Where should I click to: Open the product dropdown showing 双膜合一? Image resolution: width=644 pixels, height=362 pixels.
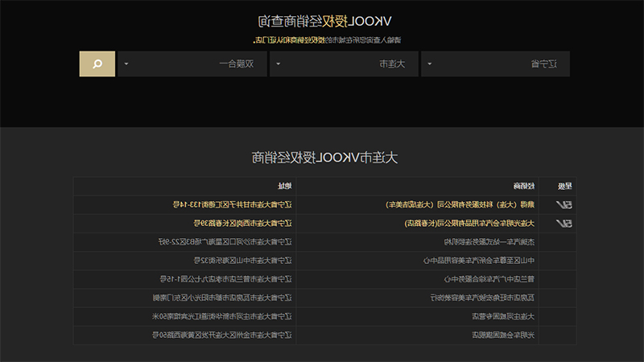tap(192, 64)
